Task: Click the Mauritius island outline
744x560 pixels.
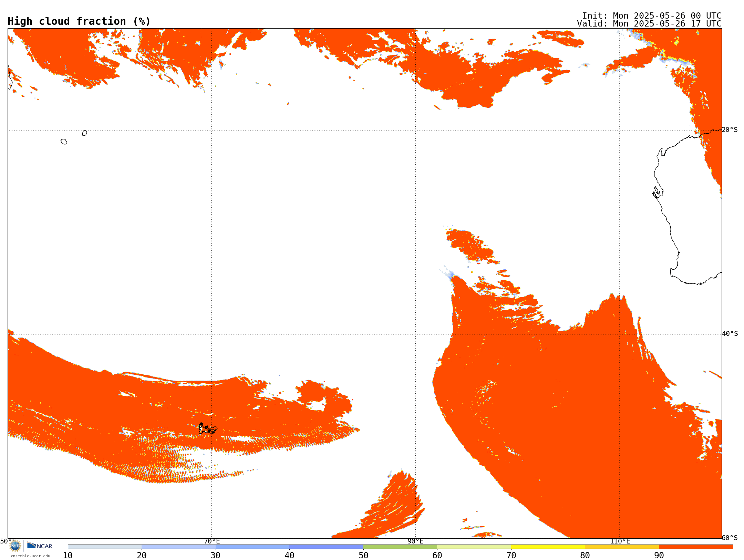Action: tap(84, 133)
